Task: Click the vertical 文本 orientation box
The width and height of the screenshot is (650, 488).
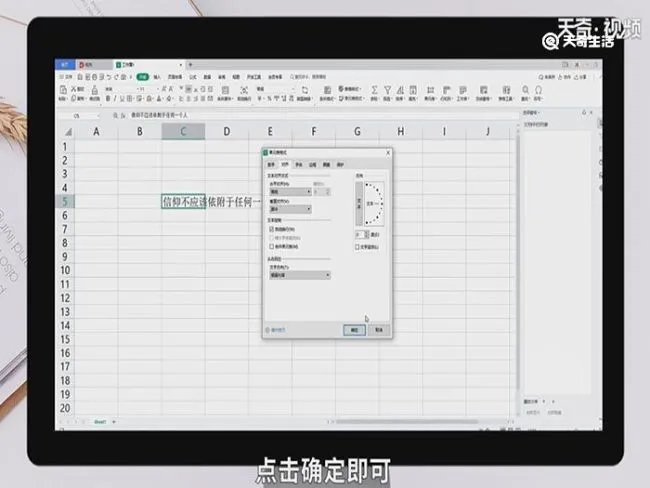Action: coord(359,204)
